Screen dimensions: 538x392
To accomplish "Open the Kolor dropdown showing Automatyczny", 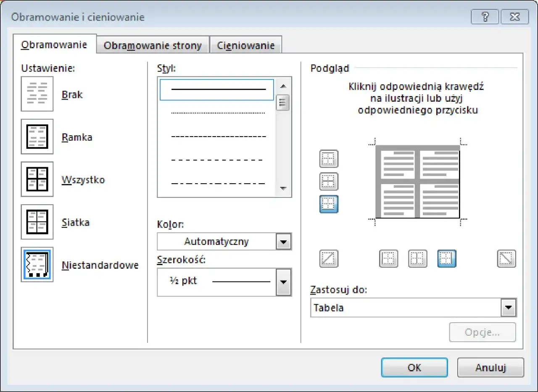I will click(283, 242).
